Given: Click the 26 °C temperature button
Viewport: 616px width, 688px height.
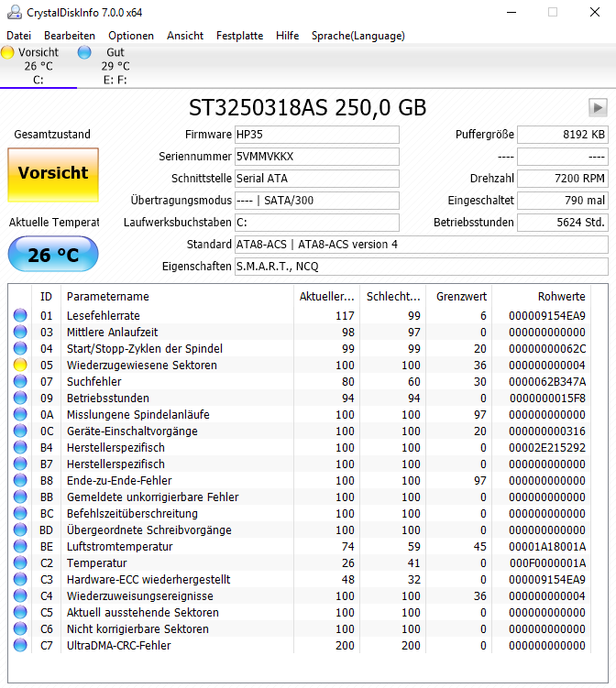Looking at the screenshot, I should (x=53, y=254).
